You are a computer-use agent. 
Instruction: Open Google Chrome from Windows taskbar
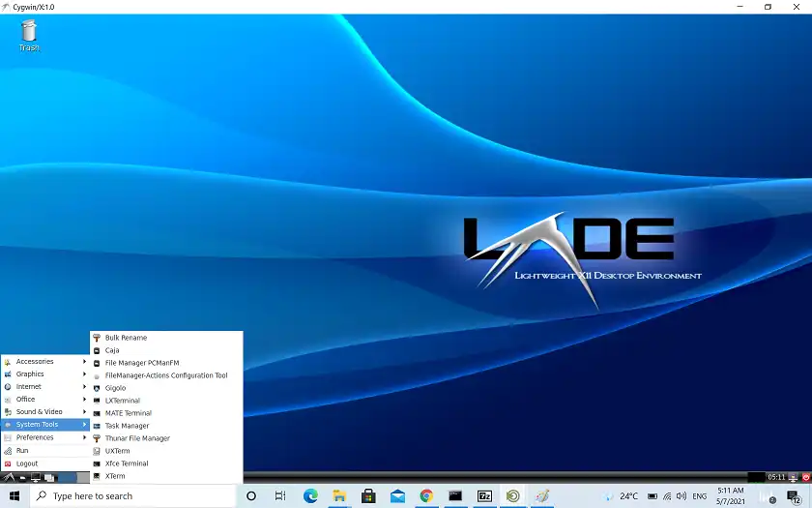(x=426, y=496)
